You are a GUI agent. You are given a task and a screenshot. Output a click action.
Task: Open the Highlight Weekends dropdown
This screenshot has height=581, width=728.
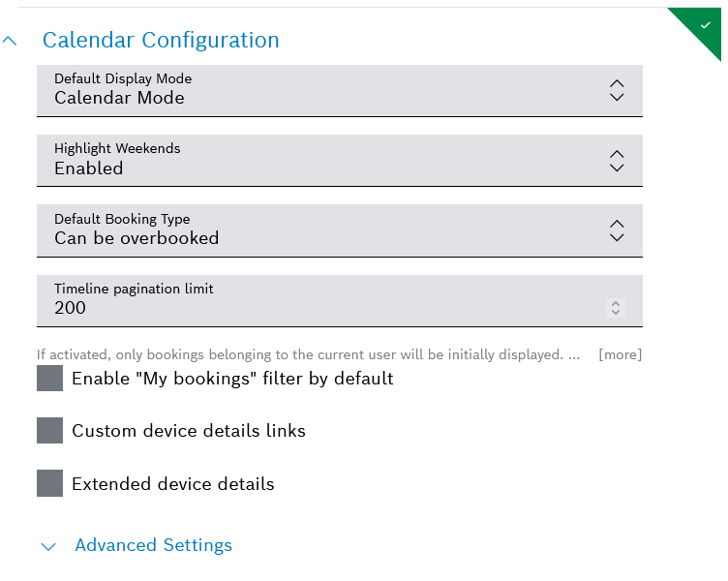click(319, 160)
